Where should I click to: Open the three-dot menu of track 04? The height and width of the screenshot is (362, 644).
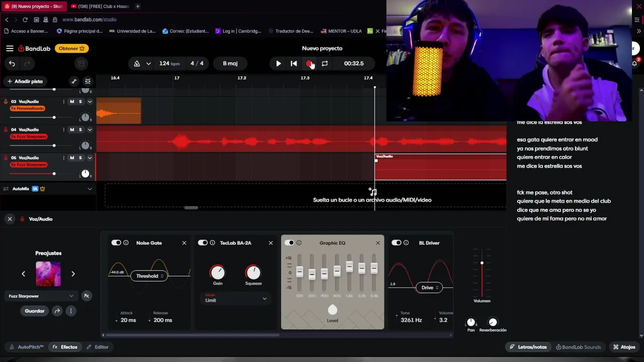(x=63, y=130)
